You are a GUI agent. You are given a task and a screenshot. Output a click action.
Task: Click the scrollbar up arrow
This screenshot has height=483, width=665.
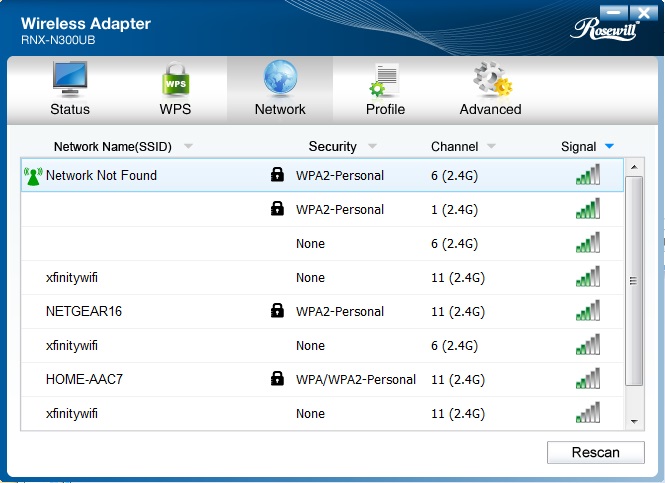point(634,167)
